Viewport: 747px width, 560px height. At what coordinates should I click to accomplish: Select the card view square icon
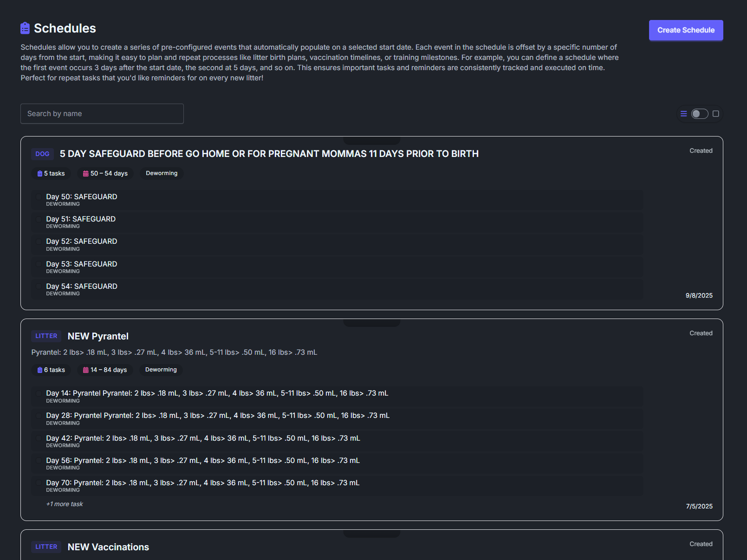(x=716, y=114)
